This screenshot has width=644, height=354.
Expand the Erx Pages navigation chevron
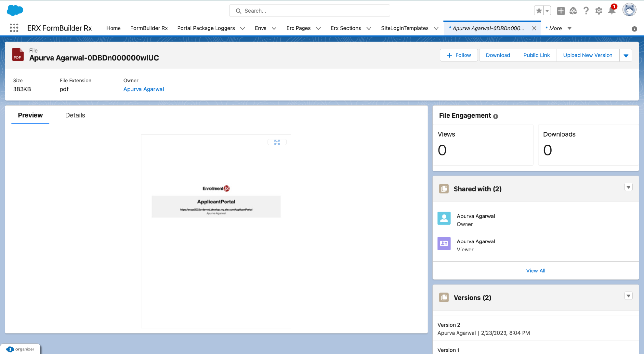(318, 28)
